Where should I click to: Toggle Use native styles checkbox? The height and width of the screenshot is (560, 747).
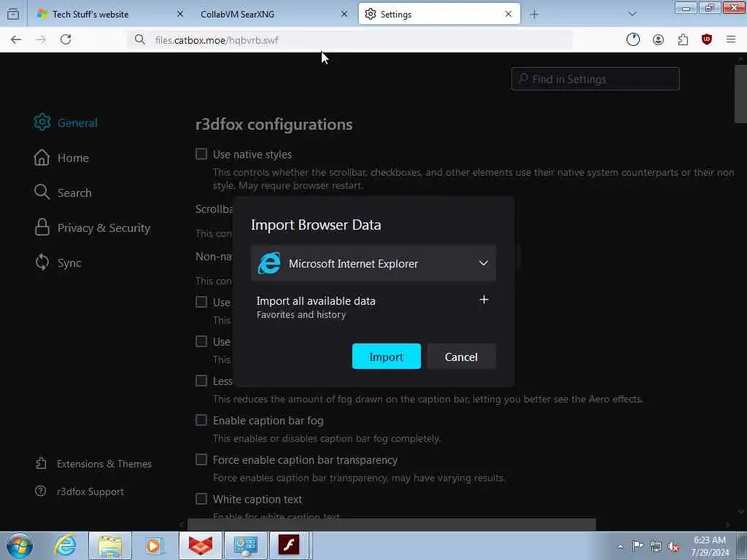pyautogui.click(x=201, y=154)
